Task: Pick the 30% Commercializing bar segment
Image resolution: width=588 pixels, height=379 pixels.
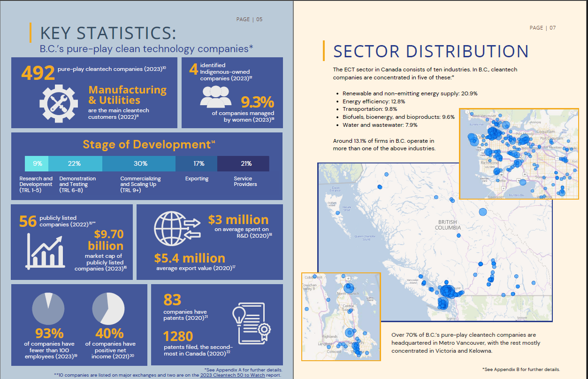Action: coord(139,163)
